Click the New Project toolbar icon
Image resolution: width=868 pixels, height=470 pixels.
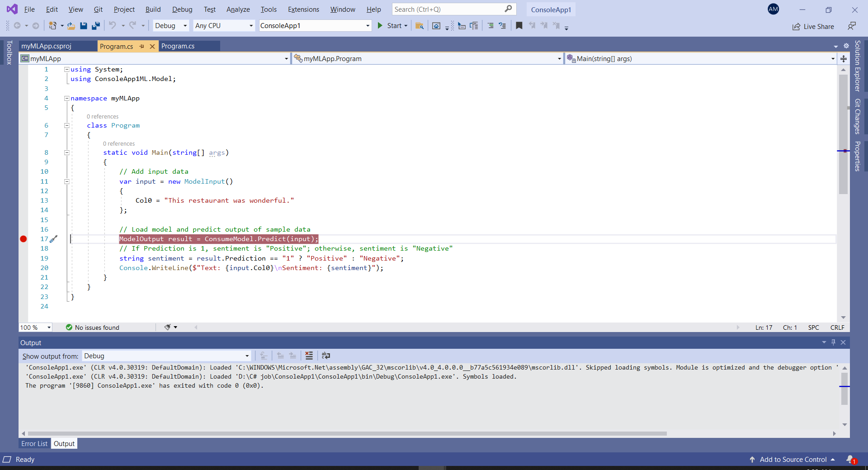[x=53, y=26]
